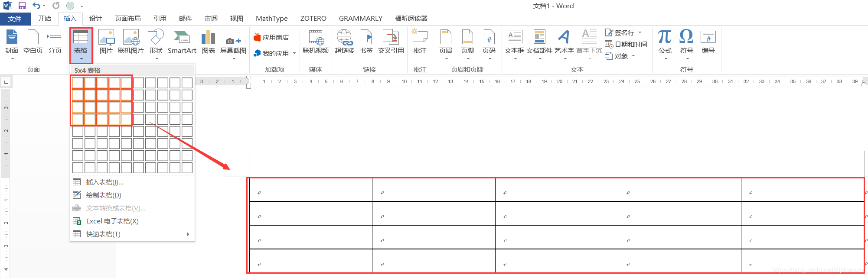Open the 页码 page number menu
This screenshot has height=278, width=868.
point(489,43)
